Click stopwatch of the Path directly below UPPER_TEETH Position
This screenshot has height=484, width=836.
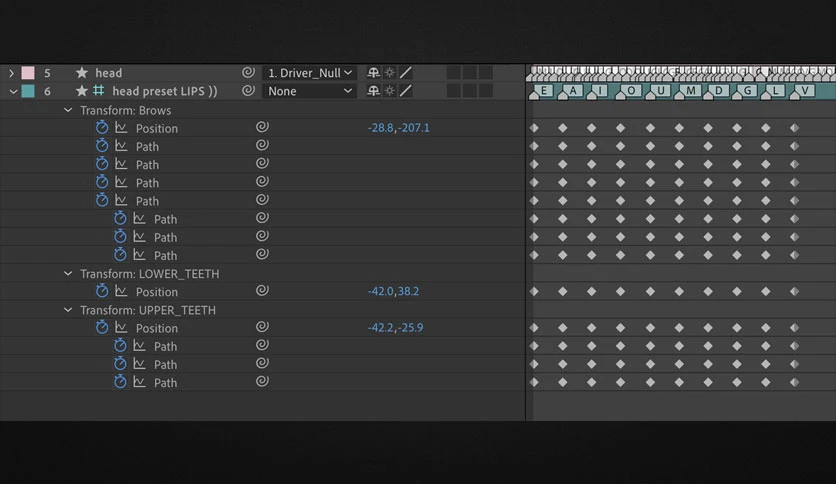(120, 345)
